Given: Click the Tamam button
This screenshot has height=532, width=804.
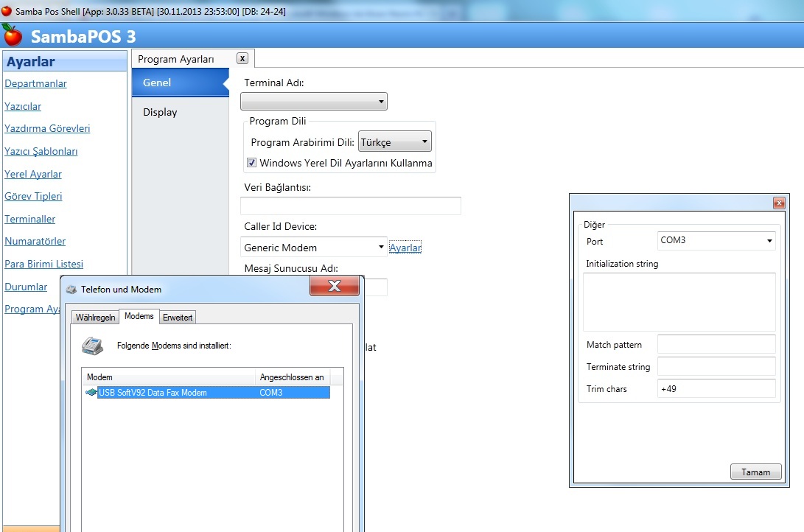Looking at the screenshot, I should point(755,472).
